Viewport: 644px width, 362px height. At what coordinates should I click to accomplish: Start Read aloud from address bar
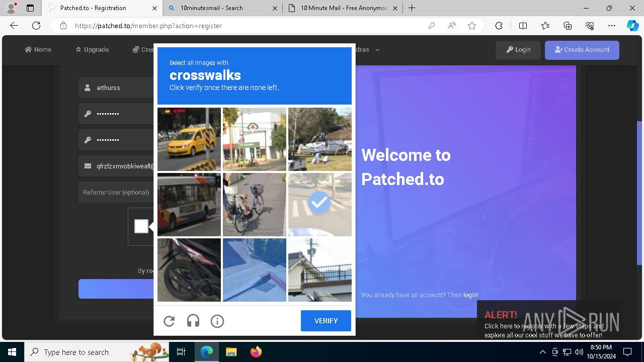pyautogui.click(x=452, y=26)
